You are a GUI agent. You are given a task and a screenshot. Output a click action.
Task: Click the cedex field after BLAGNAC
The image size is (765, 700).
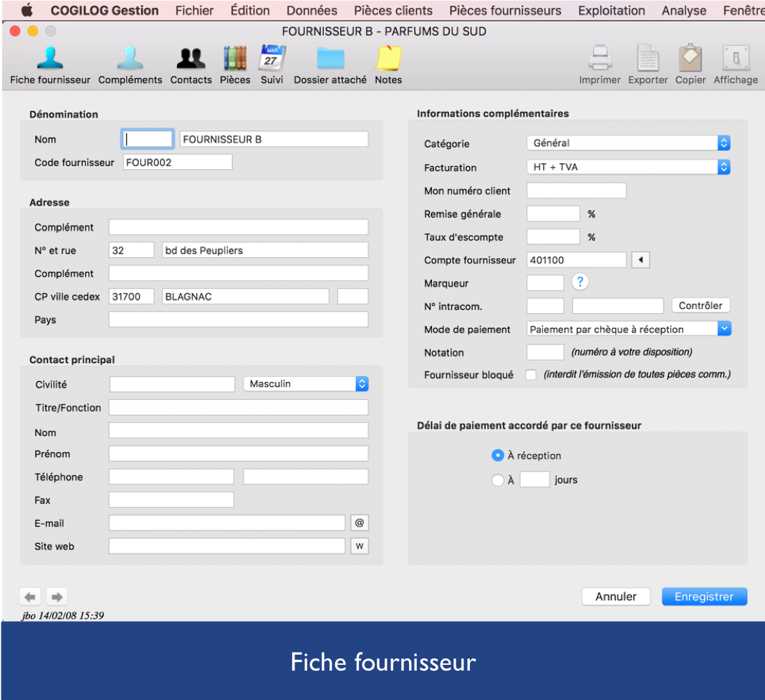click(x=352, y=297)
